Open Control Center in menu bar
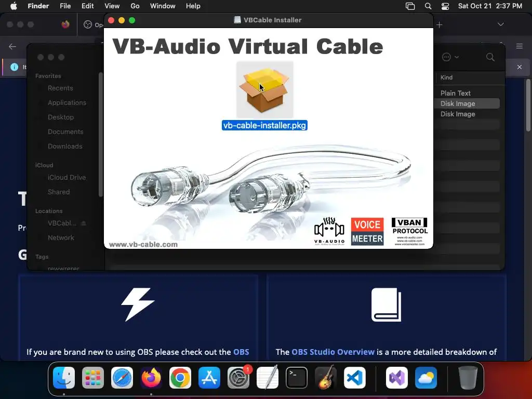Screen dimensions: 532x399 [445, 6]
